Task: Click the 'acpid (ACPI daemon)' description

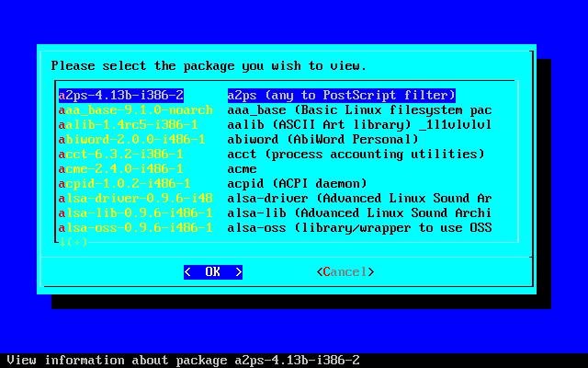Action: tap(297, 183)
